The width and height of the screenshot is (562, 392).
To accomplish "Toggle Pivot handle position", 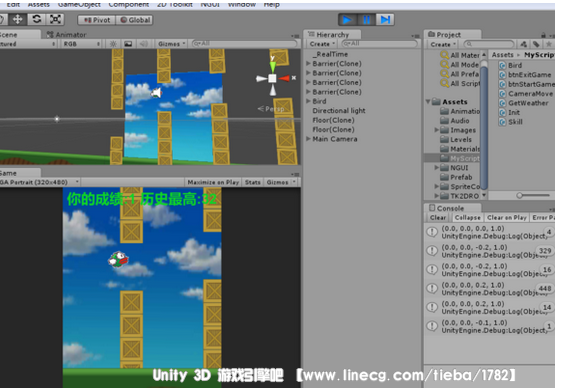I will click(x=97, y=20).
